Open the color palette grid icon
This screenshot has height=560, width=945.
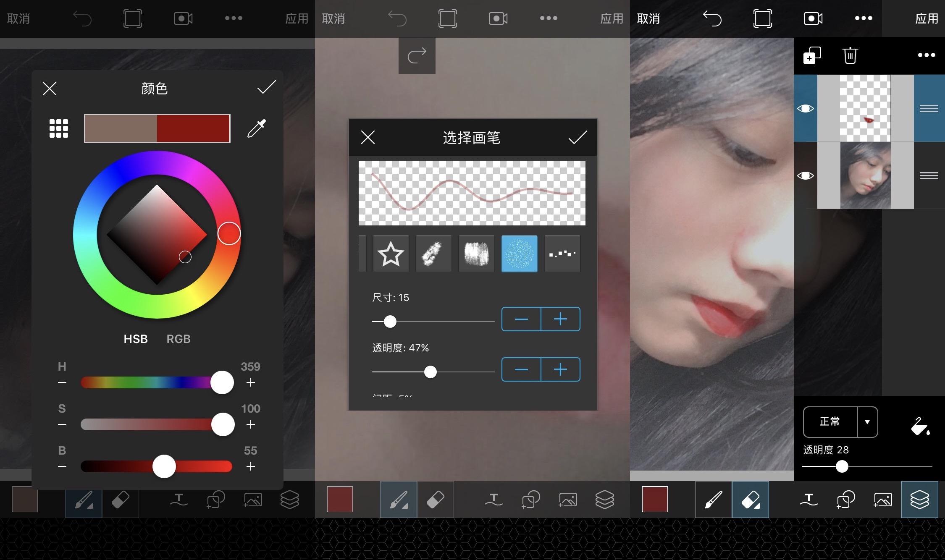(59, 128)
